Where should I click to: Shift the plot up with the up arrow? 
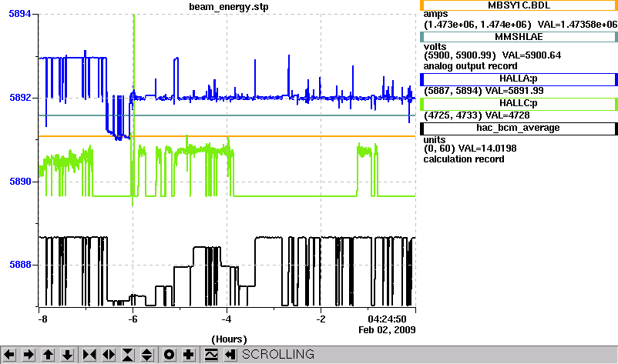48,355
